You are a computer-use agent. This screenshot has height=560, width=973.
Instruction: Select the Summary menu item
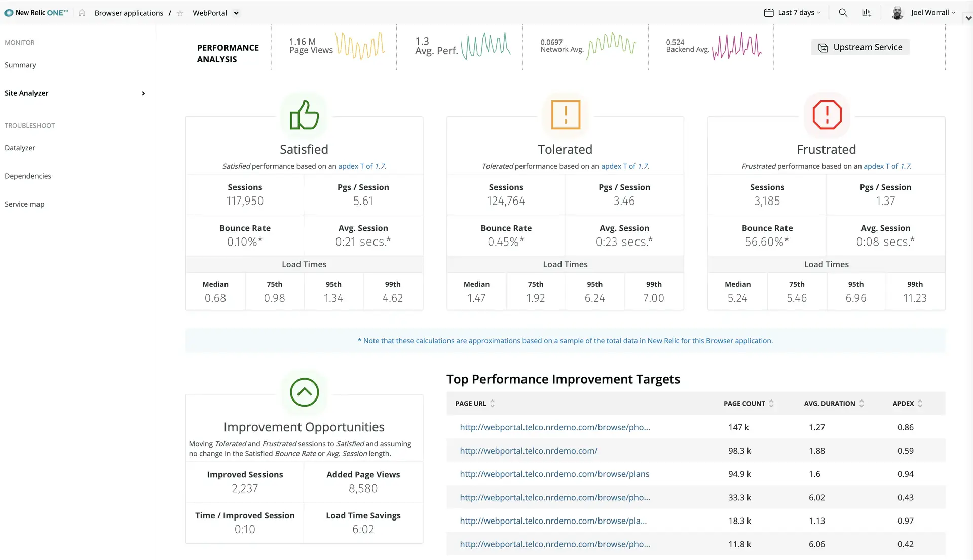point(20,65)
